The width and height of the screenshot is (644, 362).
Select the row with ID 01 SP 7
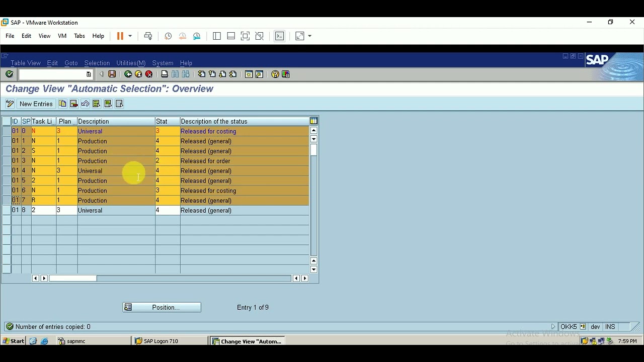click(7, 201)
